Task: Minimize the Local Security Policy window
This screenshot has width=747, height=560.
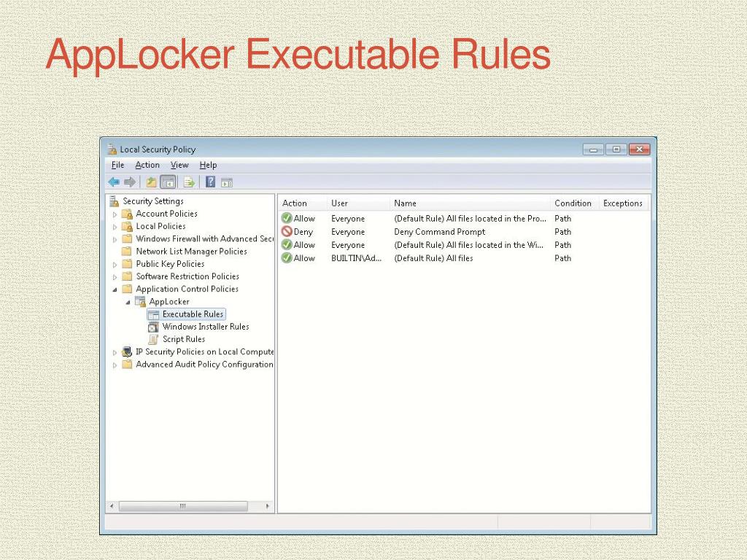Action: 593,149
